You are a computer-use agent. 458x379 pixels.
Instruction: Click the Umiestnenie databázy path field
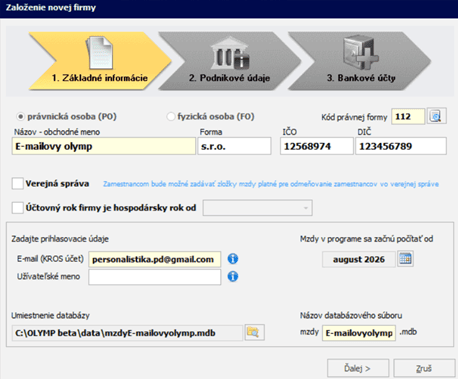[127, 333]
